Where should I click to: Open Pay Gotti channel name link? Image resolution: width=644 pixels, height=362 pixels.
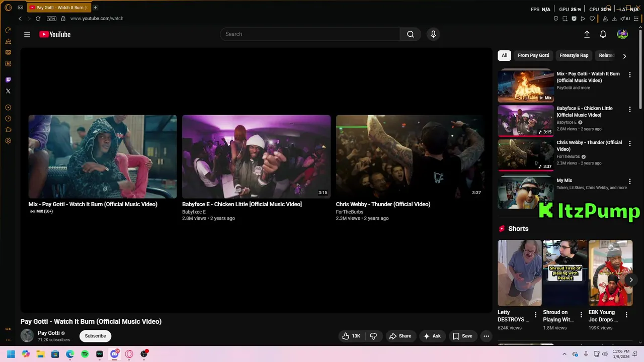(49, 333)
